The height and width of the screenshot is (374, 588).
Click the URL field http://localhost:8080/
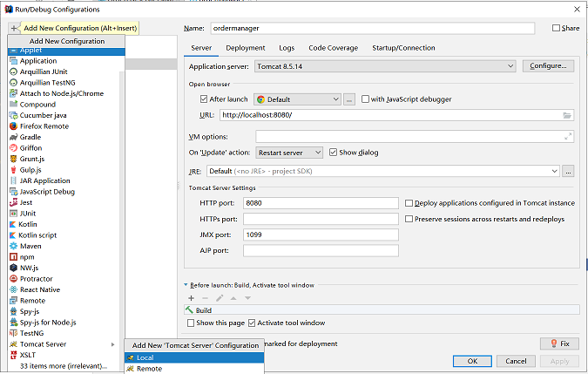[396, 115]
